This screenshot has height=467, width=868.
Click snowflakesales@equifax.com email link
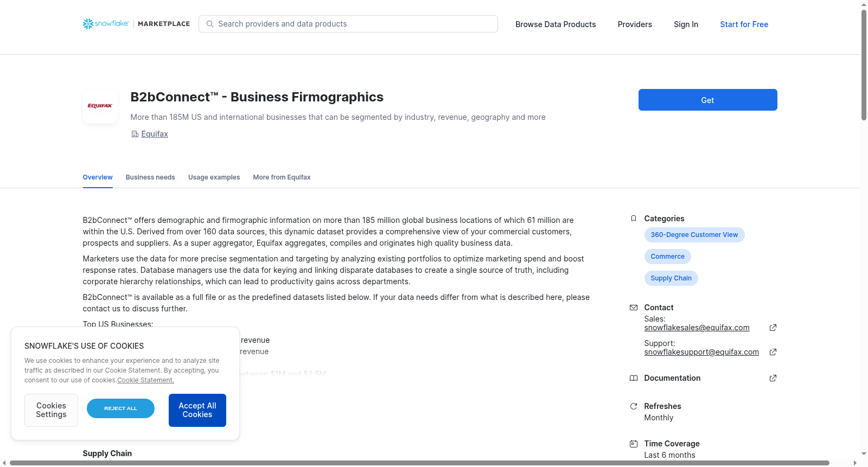coord(697,328)
